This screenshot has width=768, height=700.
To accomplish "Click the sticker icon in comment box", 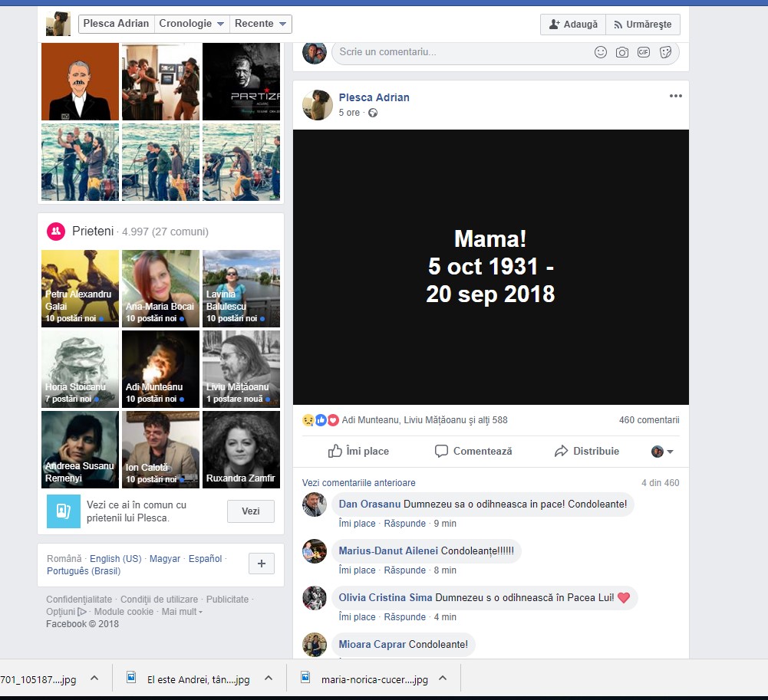I will click(665, 52).
